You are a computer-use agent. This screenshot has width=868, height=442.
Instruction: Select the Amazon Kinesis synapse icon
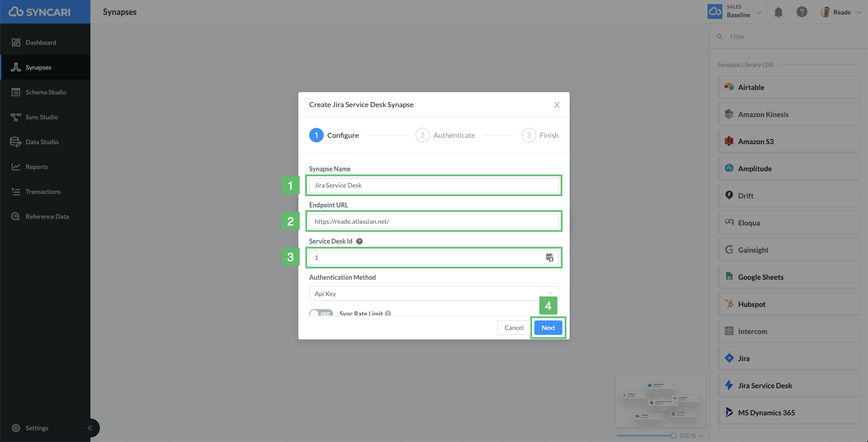tap(729, 114)
